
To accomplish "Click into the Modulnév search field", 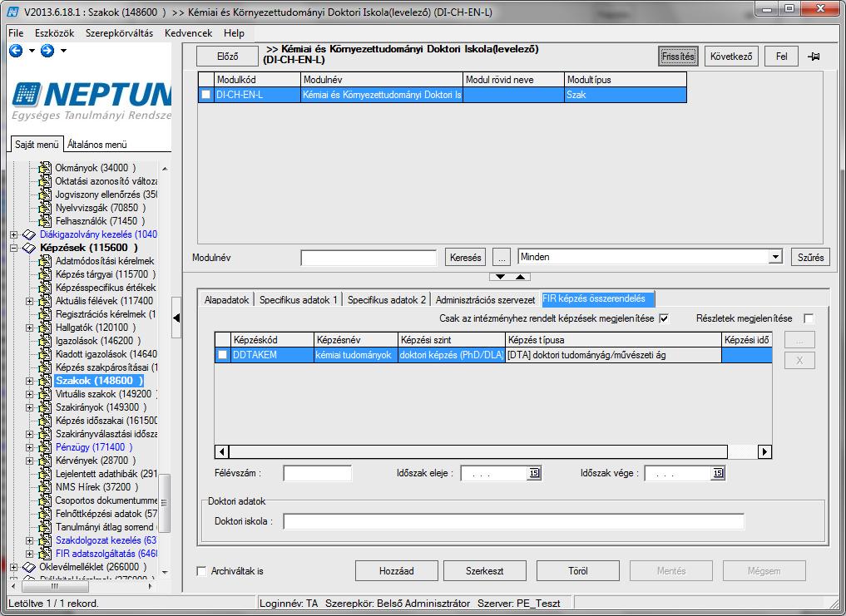I will [369, 258].
